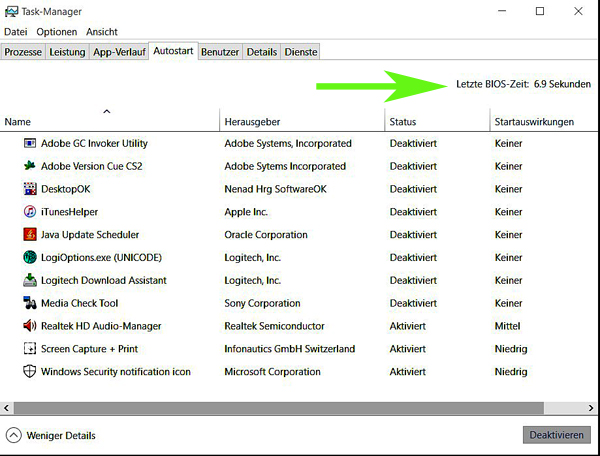
Task: Go to the Dienste tab
Action: pos(301,52)
